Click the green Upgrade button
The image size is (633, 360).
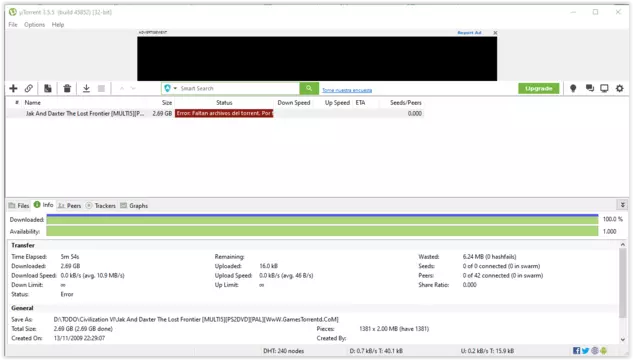tap(539, 88)
